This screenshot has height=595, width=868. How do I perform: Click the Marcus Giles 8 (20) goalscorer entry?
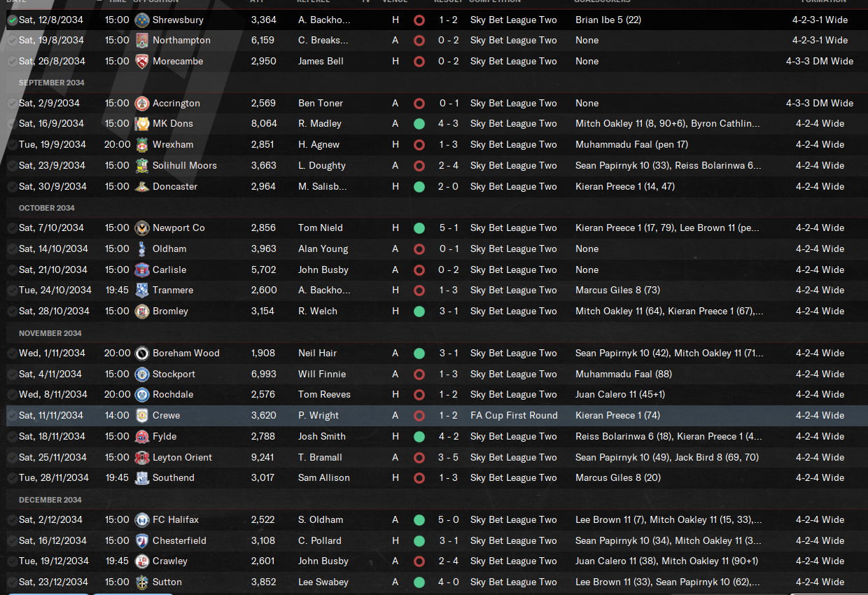(617, 478)
